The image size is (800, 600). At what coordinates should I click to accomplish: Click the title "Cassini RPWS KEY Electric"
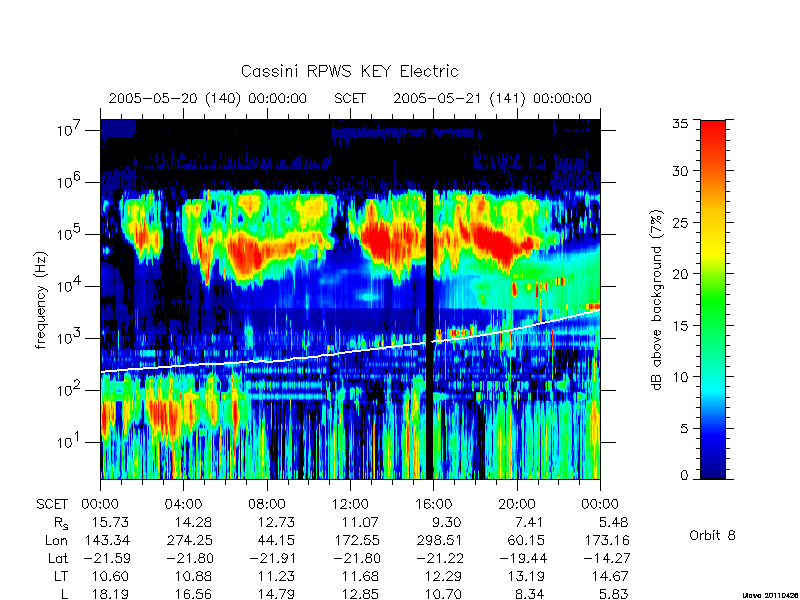coord(349,71)
